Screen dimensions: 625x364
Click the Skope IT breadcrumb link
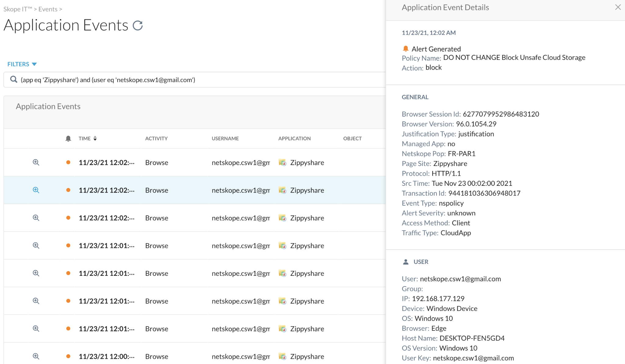pos(18,9)
